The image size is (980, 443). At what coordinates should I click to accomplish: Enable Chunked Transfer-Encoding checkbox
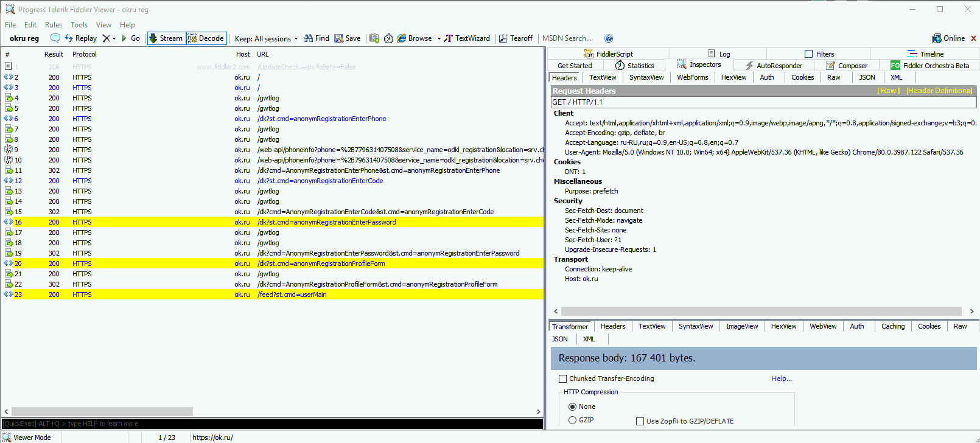563,378
